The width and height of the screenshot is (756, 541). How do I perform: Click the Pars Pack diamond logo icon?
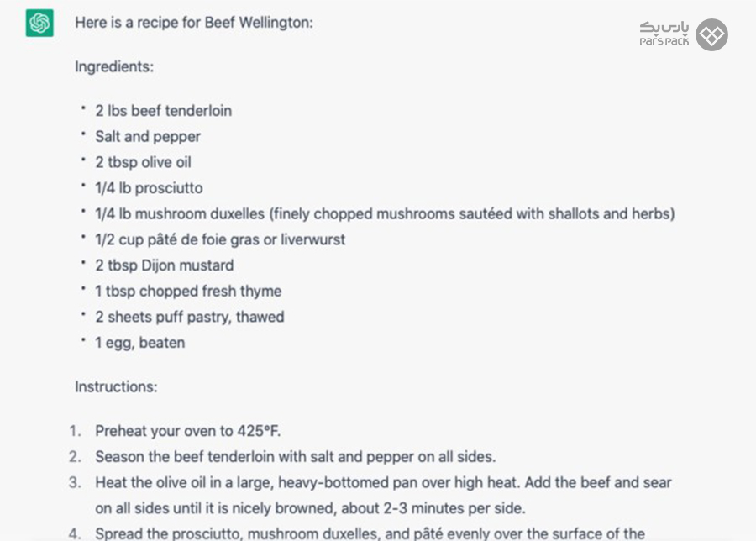tap(711, 34)
